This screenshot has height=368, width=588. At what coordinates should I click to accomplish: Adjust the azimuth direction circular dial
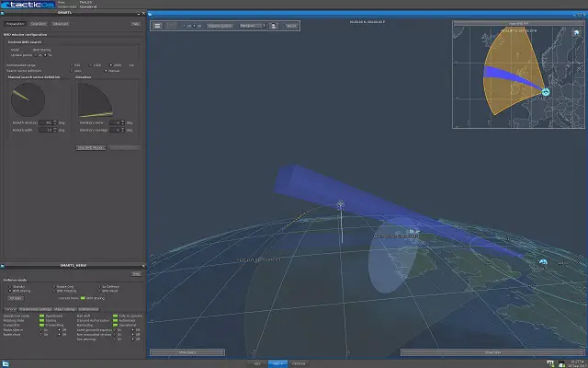(26, 99)
